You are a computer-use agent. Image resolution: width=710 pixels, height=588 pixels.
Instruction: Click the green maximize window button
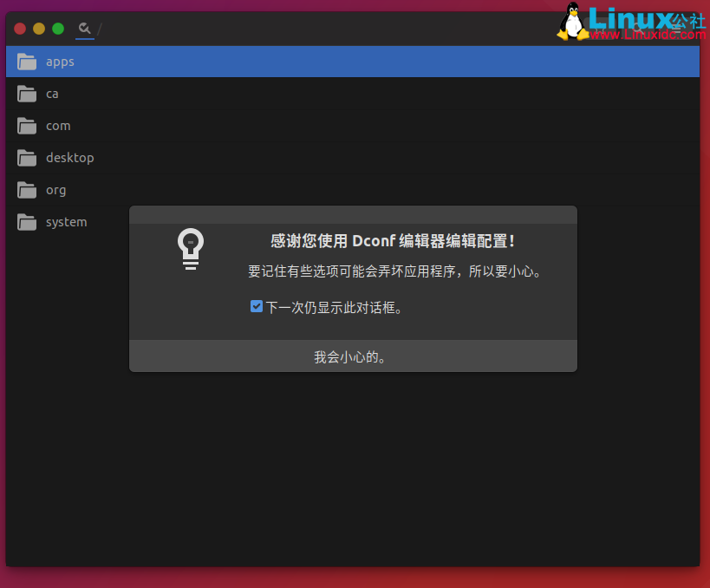58,29
